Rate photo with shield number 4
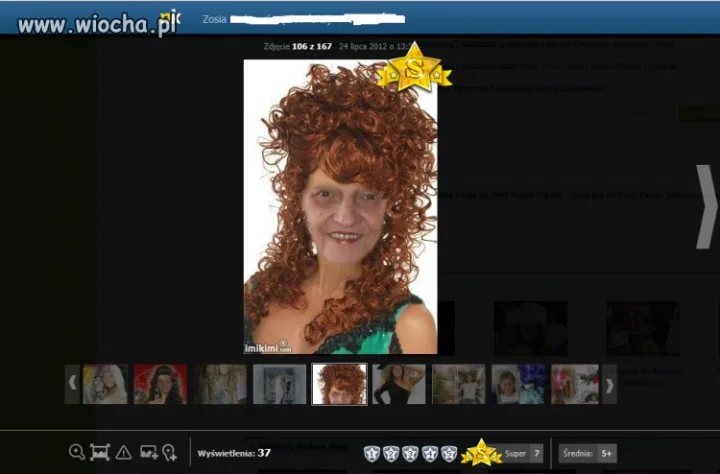The width and height of the screenshot is (720, 474). pyautogui.click(x=430, y=453)
